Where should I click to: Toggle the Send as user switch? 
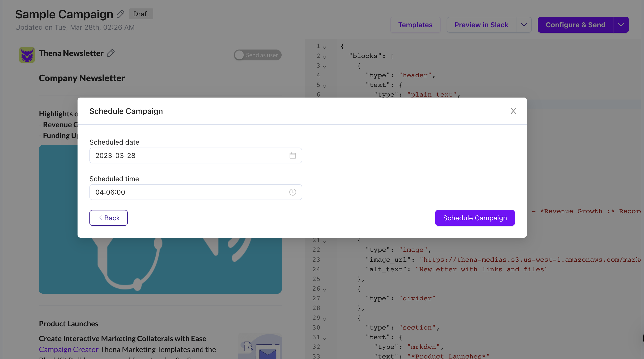(x=258, y=55)
